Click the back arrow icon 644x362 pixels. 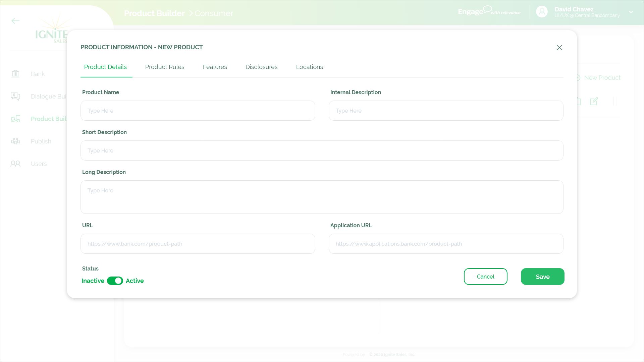pyautogui.click(x=15, y=21)
